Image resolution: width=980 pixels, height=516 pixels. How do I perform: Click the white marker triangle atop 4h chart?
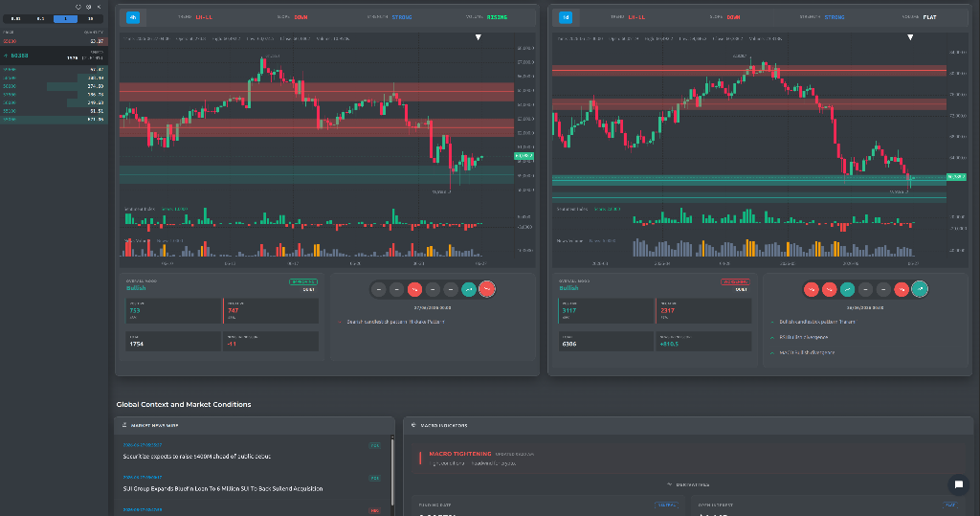(479, 37)
